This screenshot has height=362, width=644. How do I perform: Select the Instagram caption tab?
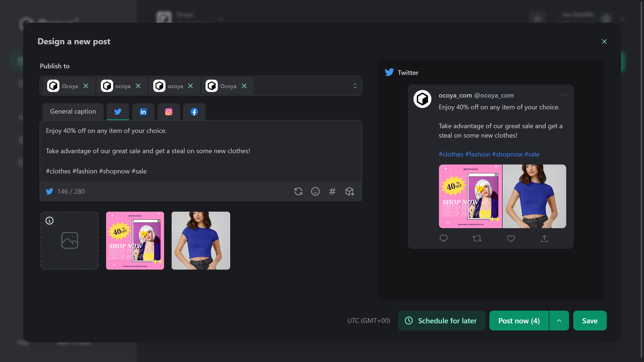coord(169,111)
